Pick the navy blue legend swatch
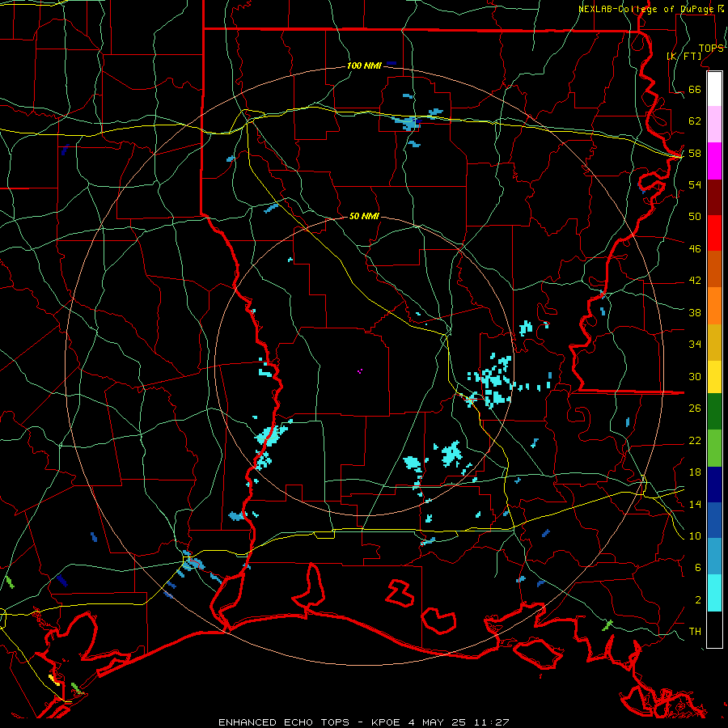The image size is (728, 728). pyautogui.click(x=714, y=485)
